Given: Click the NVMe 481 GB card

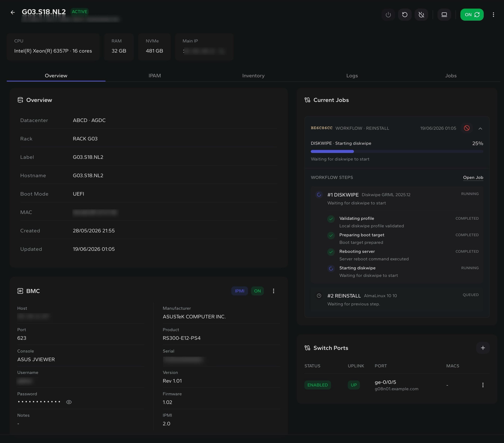Looking at the screenshot, I should click(154, 47).
